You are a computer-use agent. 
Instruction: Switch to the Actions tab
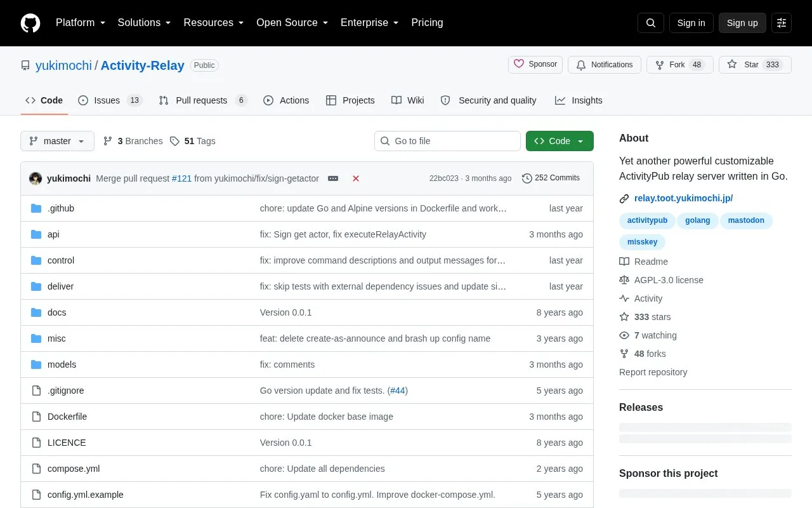[286, 100]
